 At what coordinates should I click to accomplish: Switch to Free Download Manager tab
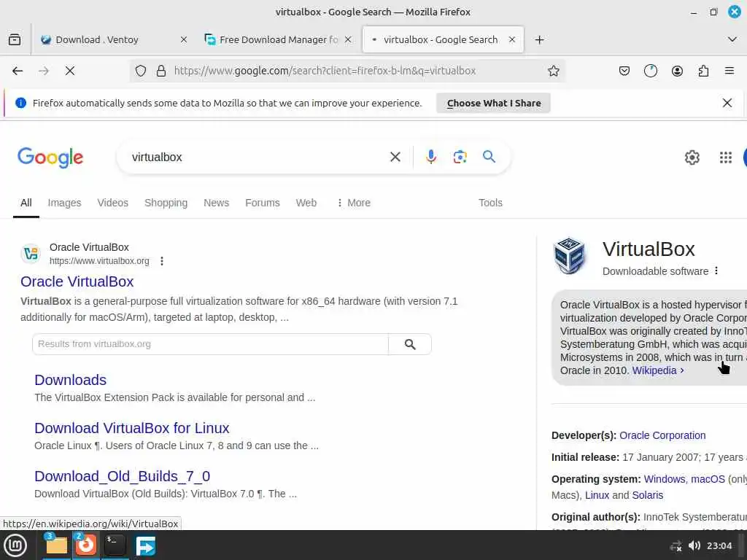click(x=279, y=39)
